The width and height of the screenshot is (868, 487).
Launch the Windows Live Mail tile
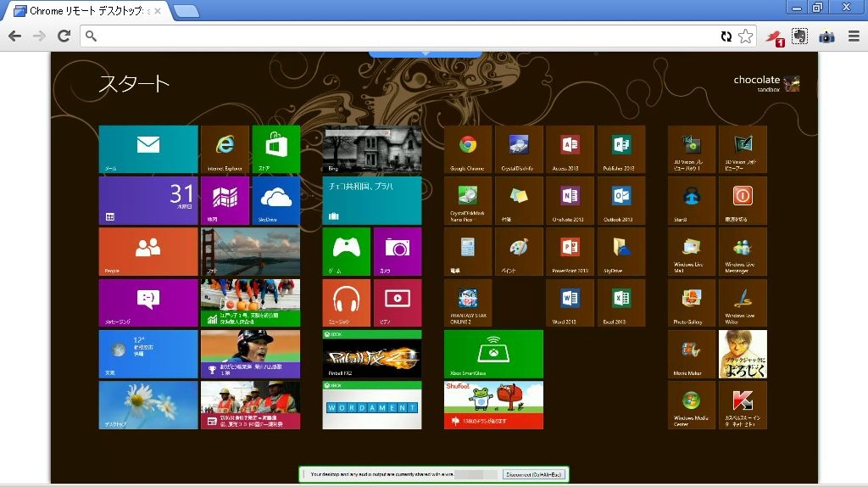(692, 251)
